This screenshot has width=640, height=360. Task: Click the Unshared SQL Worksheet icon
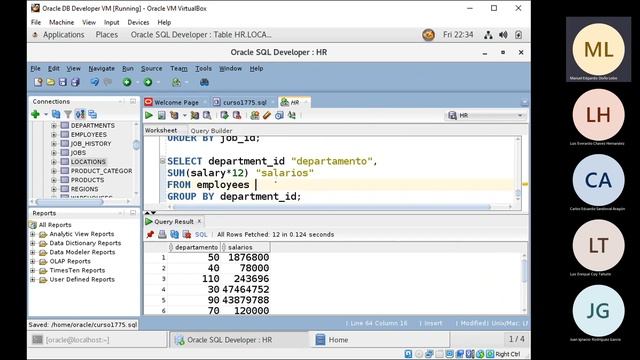pos(255,116)
